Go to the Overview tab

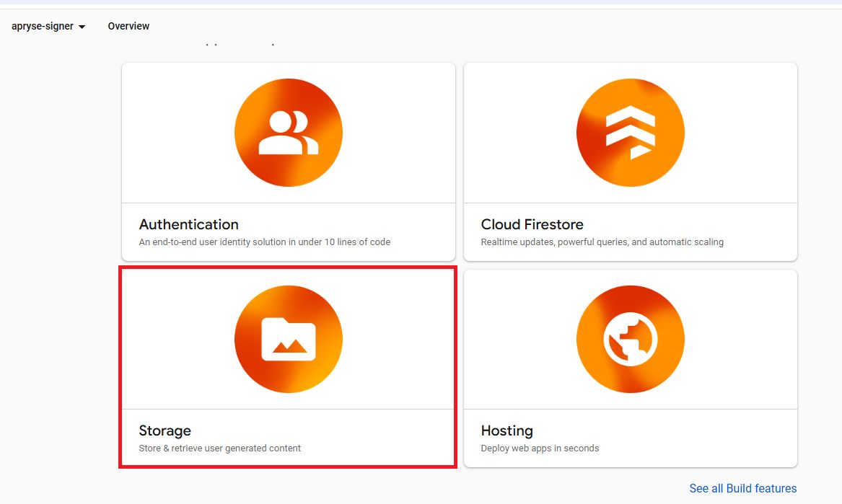128,26
